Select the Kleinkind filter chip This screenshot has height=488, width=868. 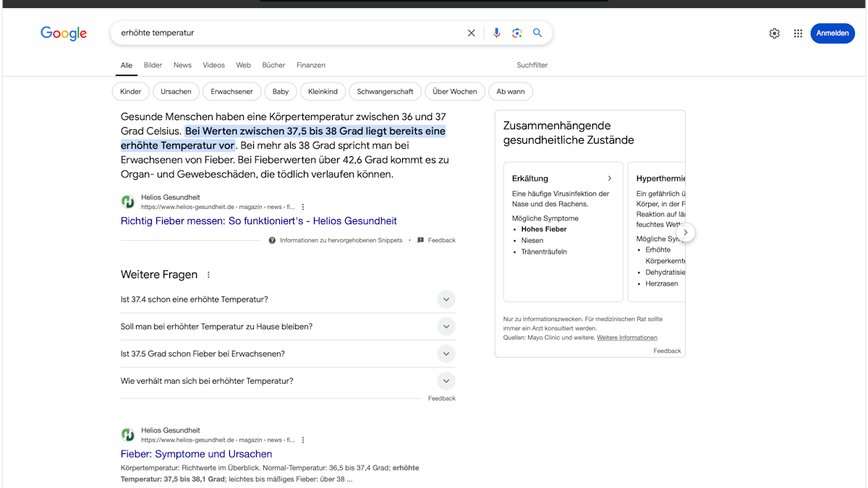click(x=323, y=91)
